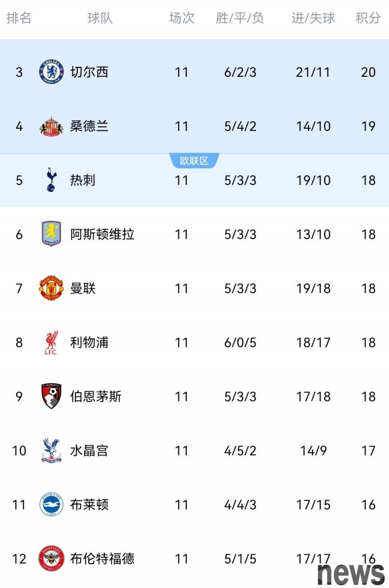Click the Brighton seagull crest icon
Viewport: 389px width, 588px height.
click(51, 505)
